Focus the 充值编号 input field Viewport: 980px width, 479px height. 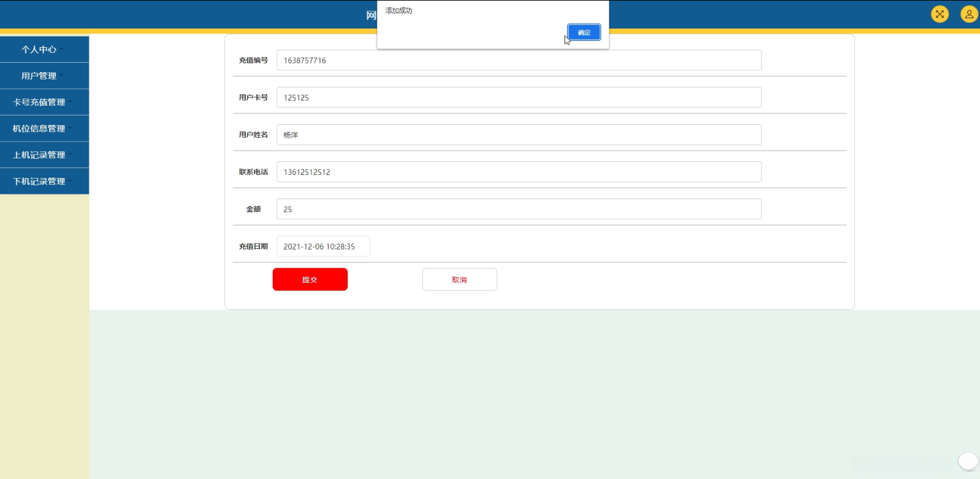click(x=519, y=60)
